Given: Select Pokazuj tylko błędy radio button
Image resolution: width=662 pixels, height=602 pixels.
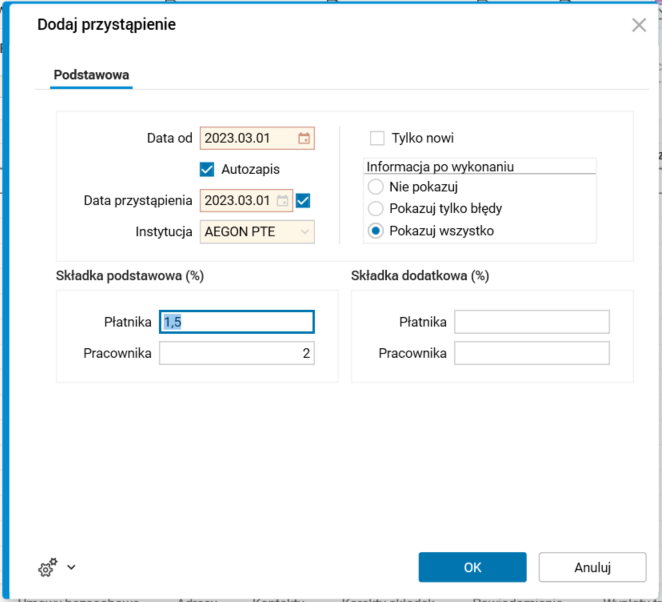Looking at the screenshot, I should (375, 209).
